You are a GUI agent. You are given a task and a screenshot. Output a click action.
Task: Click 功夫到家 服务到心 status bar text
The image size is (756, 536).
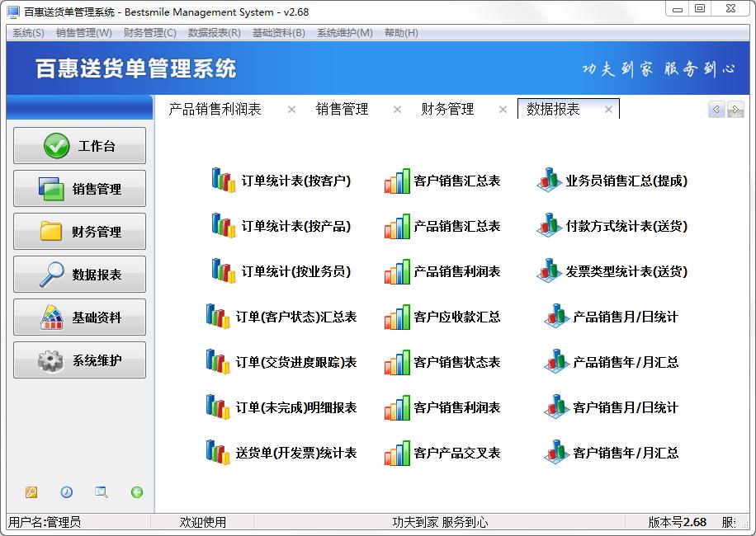[440, 522]
